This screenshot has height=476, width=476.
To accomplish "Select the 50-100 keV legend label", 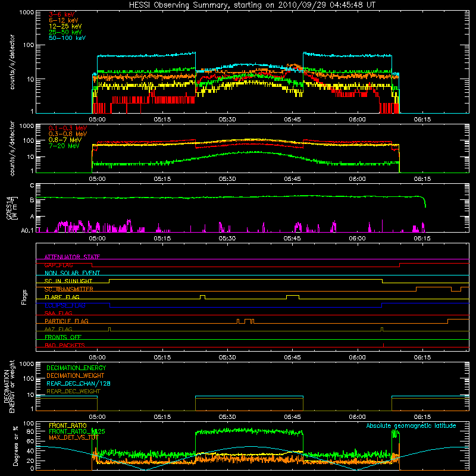I will click(67, 38).
